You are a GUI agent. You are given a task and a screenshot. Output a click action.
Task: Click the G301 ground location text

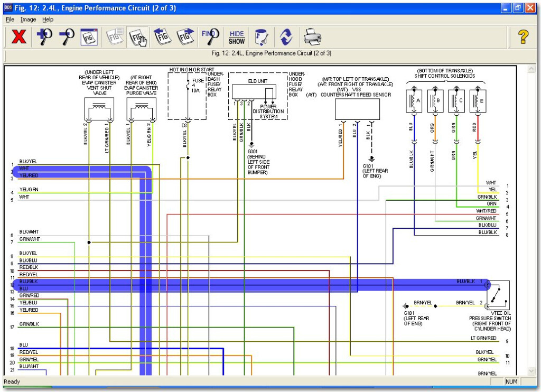(258, 162)
